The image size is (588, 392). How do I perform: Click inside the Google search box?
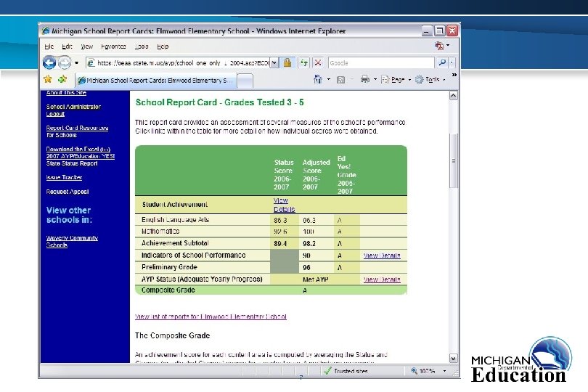coord(380,63)
